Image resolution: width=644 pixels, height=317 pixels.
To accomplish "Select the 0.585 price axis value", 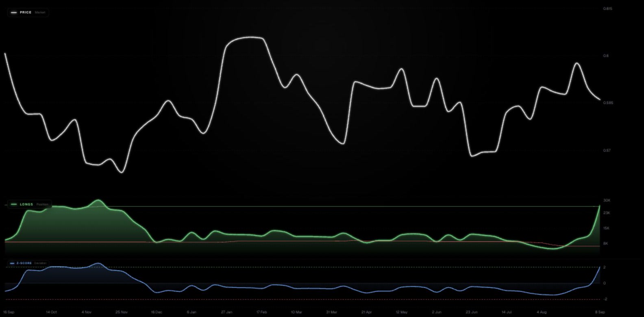I will (x=608, y=103).
